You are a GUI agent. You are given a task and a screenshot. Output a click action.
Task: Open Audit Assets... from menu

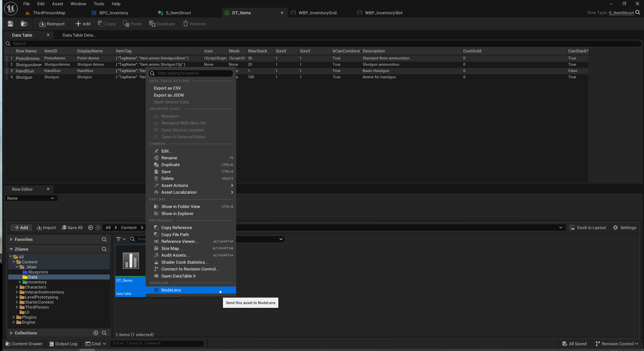191,255
